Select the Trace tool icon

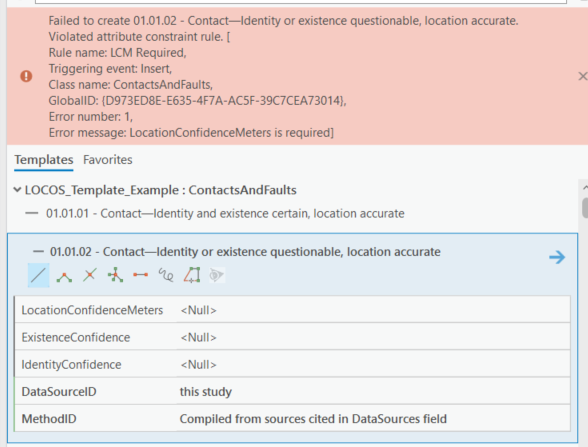tap(192, 275)
